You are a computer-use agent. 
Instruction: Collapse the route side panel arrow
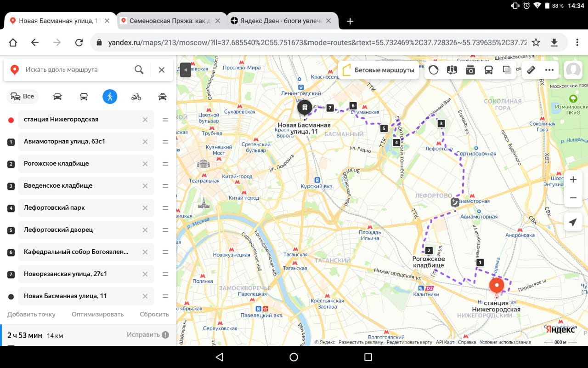[x=185, y=70]
